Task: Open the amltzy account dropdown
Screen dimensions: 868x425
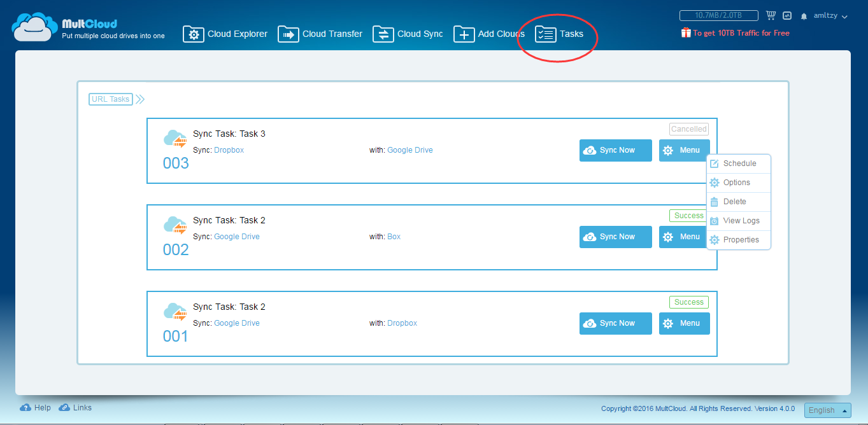Action: coord(830,16)
